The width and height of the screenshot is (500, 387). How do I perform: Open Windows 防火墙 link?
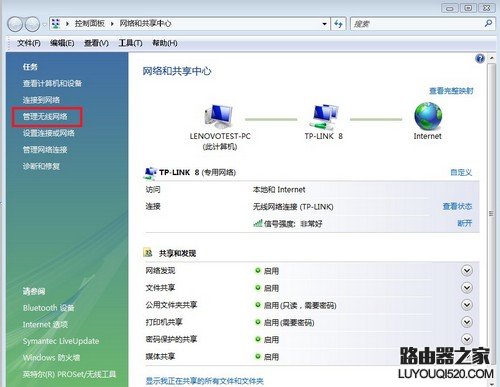(51, 358)
